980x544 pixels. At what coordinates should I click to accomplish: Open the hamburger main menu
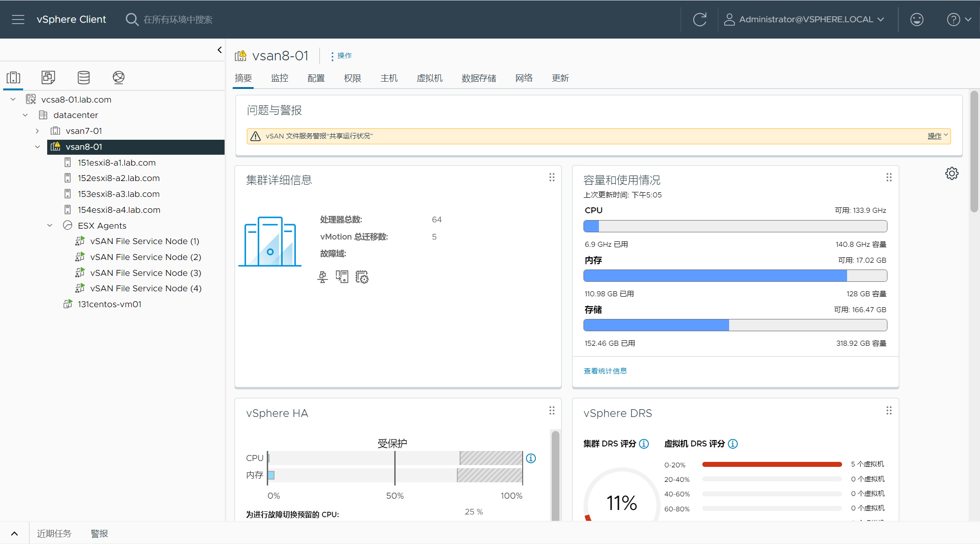pyautogui.click(x=18, y=20)
